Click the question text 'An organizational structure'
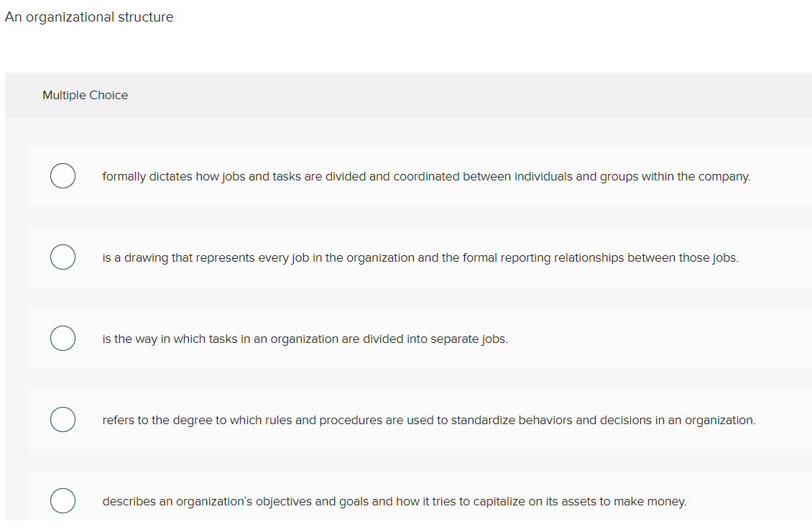Screen dimensions: 812x532 pos(88,17)
